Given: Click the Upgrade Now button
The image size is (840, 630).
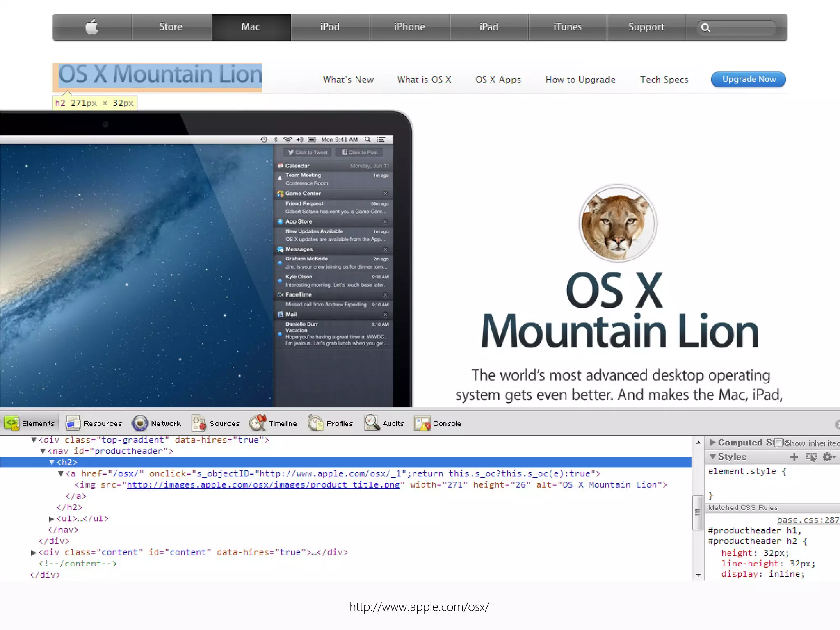Looking at the screenshot, I should click(x=749, y=79).
